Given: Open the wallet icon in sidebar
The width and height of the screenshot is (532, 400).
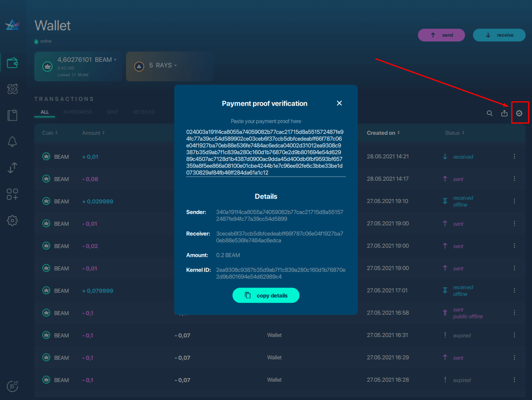Looking at the screenshot, I should [x=12, y=63].
